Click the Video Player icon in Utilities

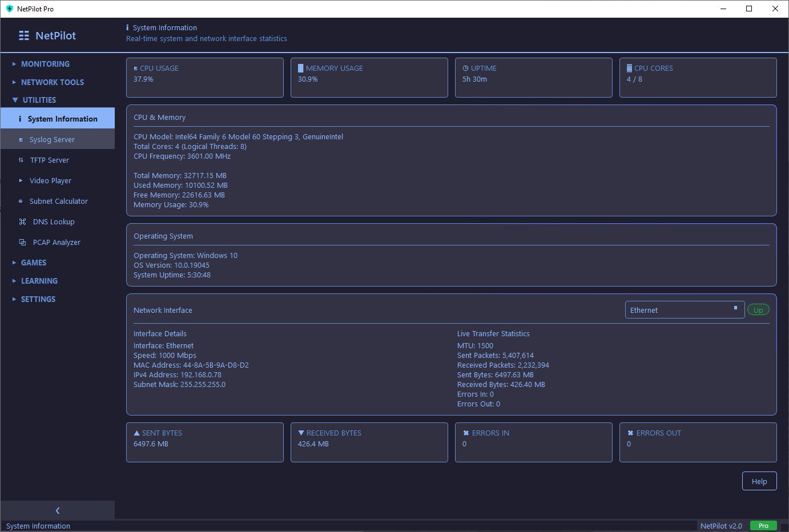pos(20,180)
